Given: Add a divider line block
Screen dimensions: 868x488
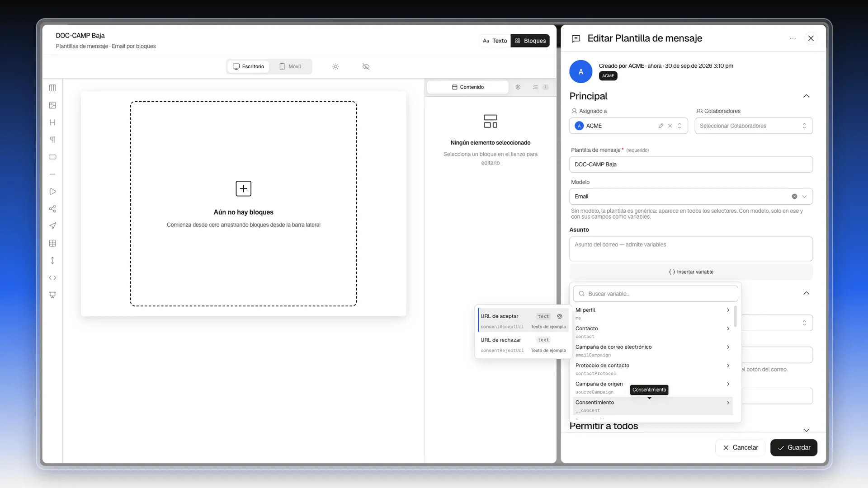Looking at the screenshot, I should tap(52, 174).
